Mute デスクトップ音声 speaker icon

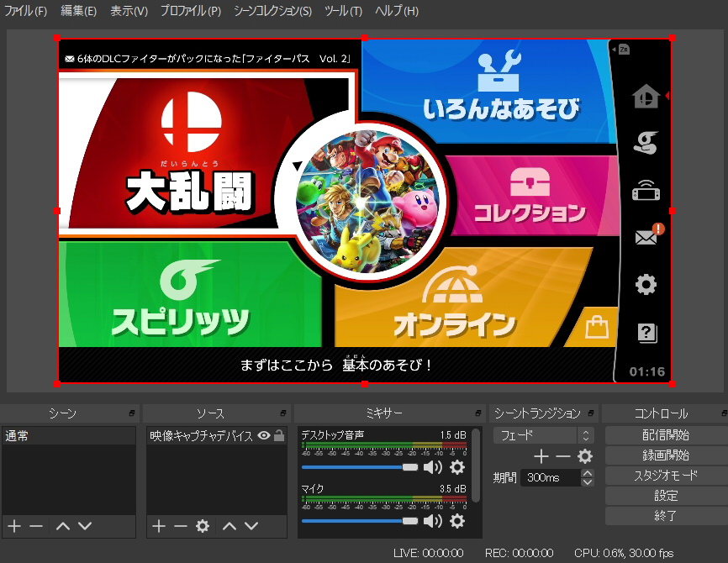coord(433,467)
